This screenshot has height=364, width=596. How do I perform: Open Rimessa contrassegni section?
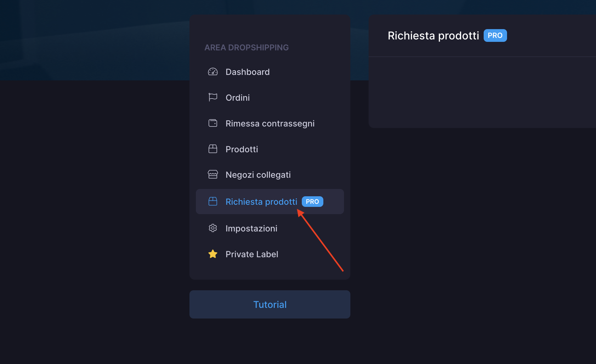click(270, 123)
